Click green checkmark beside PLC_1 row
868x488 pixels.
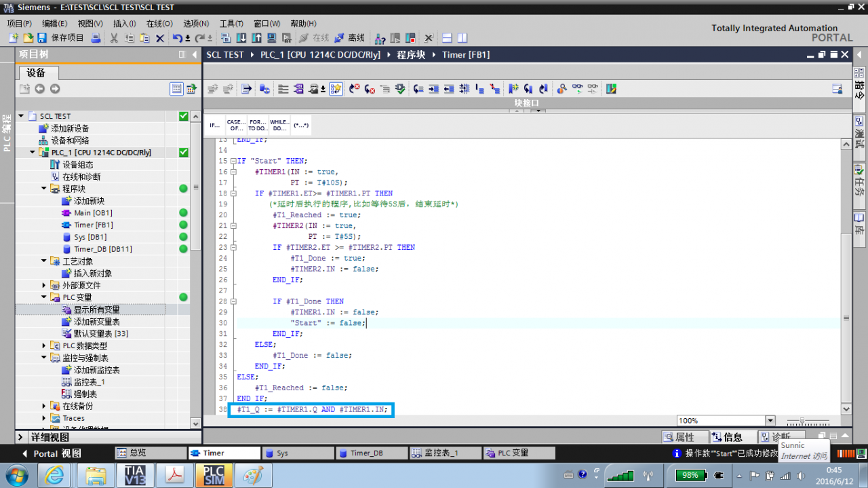(x=184, y=153)
